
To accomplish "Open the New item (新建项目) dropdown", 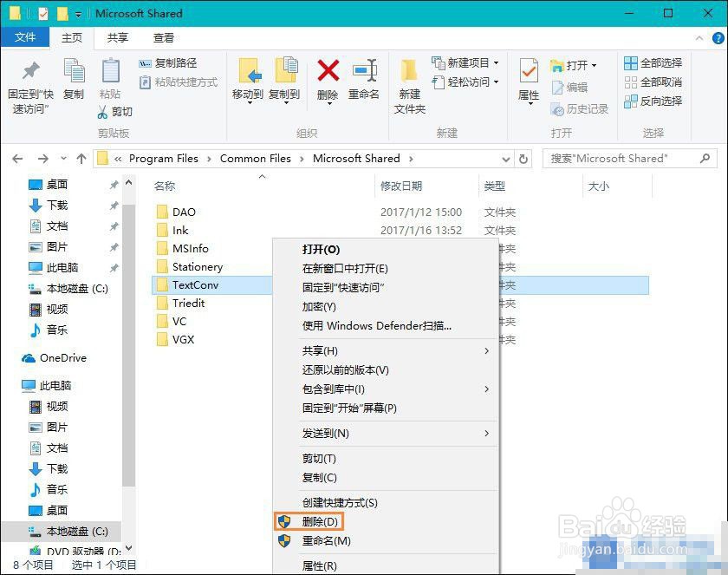I will click(497, 62).
